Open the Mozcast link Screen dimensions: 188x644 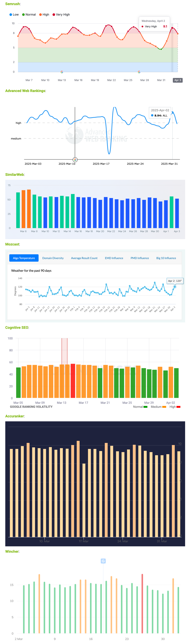tap(12, 244)
